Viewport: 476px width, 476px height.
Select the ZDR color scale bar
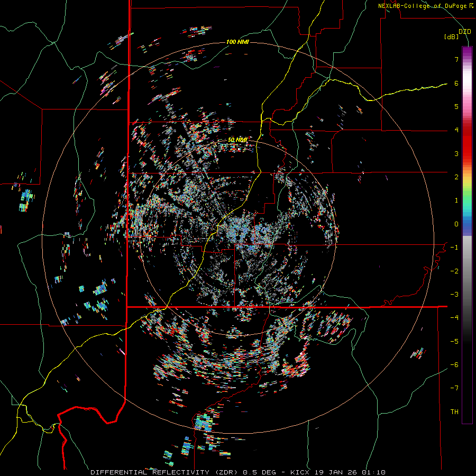coord(467,235)
